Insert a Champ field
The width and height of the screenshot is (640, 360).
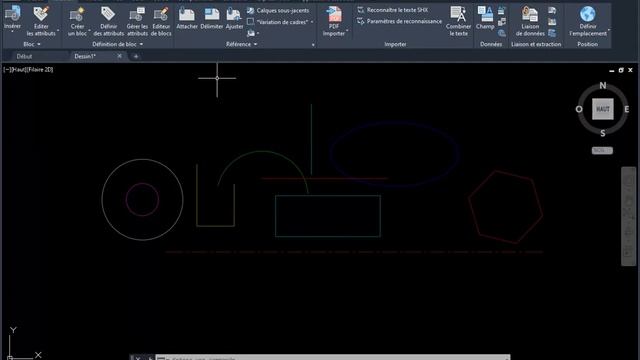[x=485, y=18]
